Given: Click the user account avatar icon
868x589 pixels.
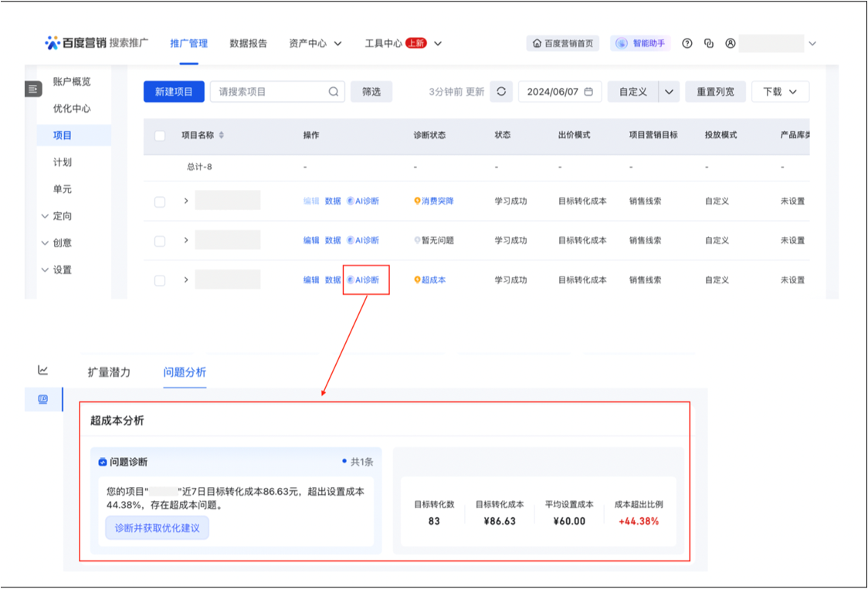Looking at the screenshot, I should [x=730, y=43].
